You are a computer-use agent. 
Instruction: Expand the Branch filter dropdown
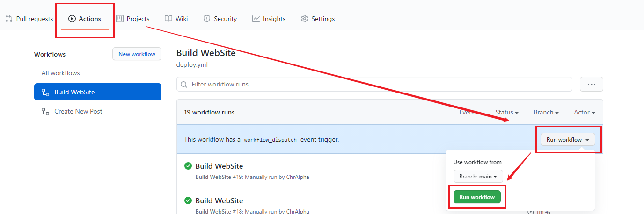point(546,112)
